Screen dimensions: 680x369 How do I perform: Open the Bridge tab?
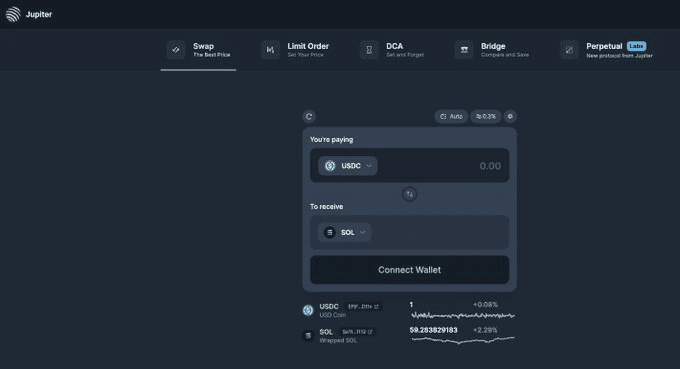tap(491, 50)
